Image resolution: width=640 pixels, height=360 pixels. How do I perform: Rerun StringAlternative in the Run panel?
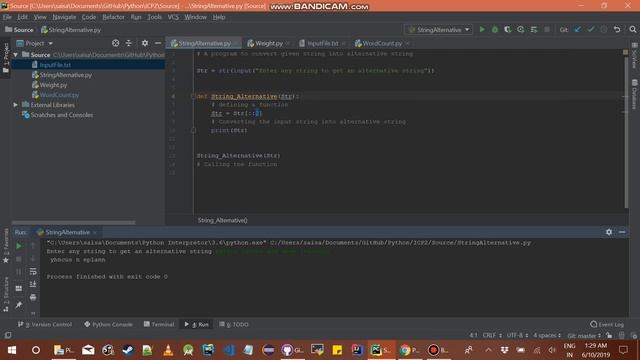(x=19, y=246)
